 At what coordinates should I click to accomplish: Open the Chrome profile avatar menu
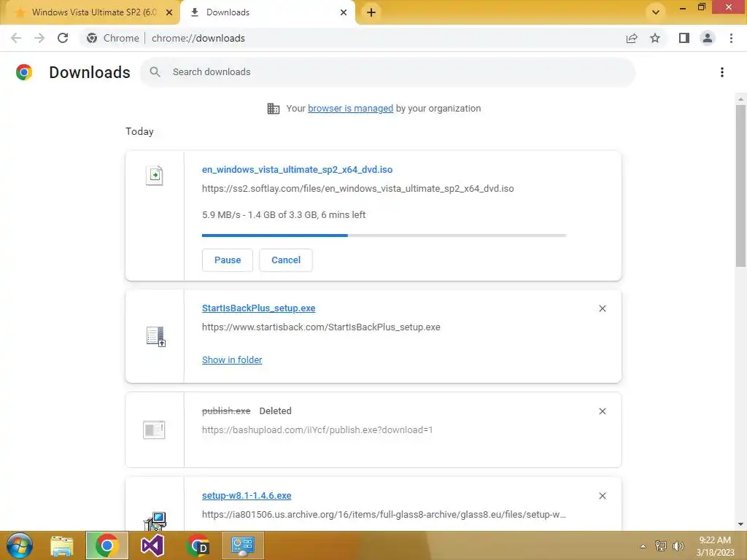[x=708, y=38]
